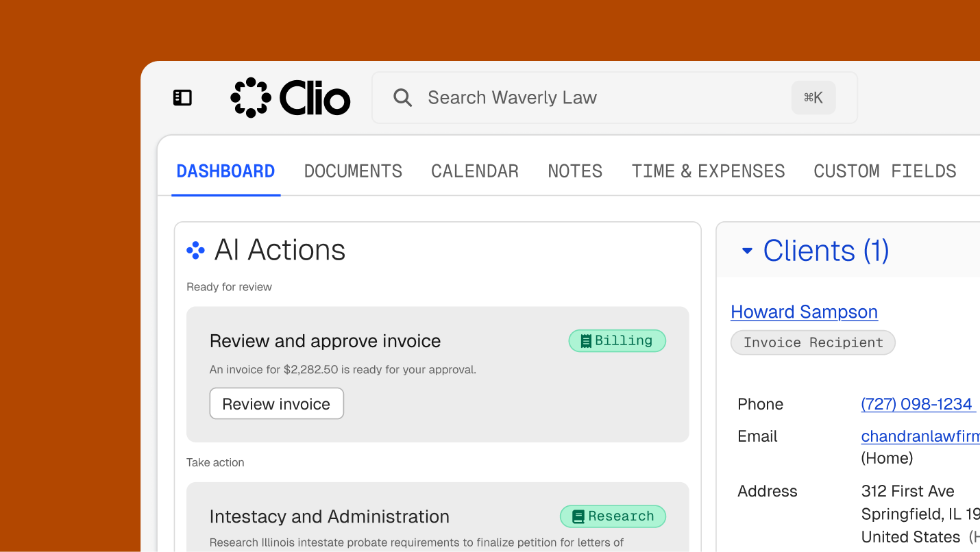Click the Clio logo
The width and height of the screenshot is (980, 552).
tap(291, 97)
